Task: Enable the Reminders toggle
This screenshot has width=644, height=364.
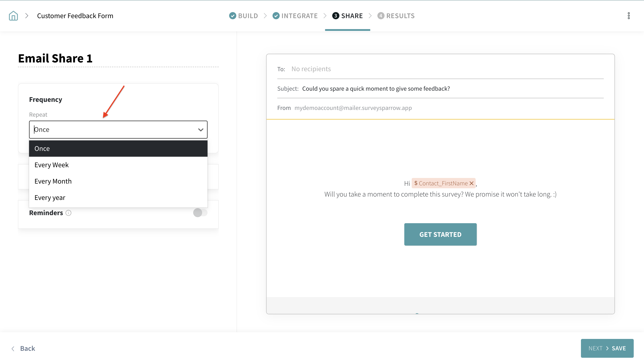Action: (200, 213)
